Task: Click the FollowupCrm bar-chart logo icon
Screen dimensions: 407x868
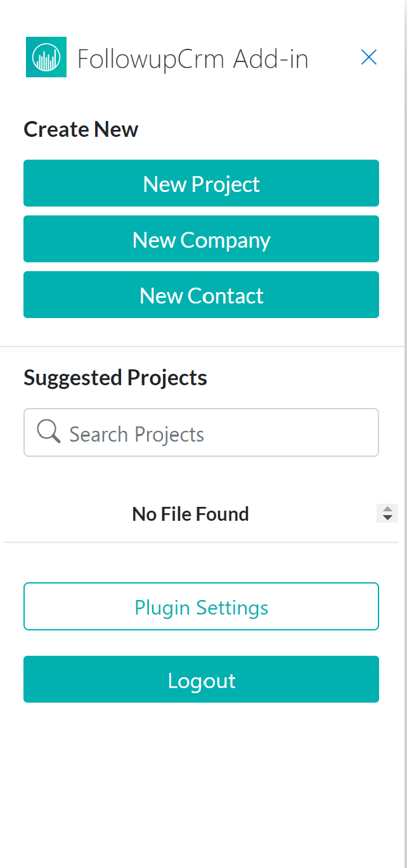Action: pos(46,57)
